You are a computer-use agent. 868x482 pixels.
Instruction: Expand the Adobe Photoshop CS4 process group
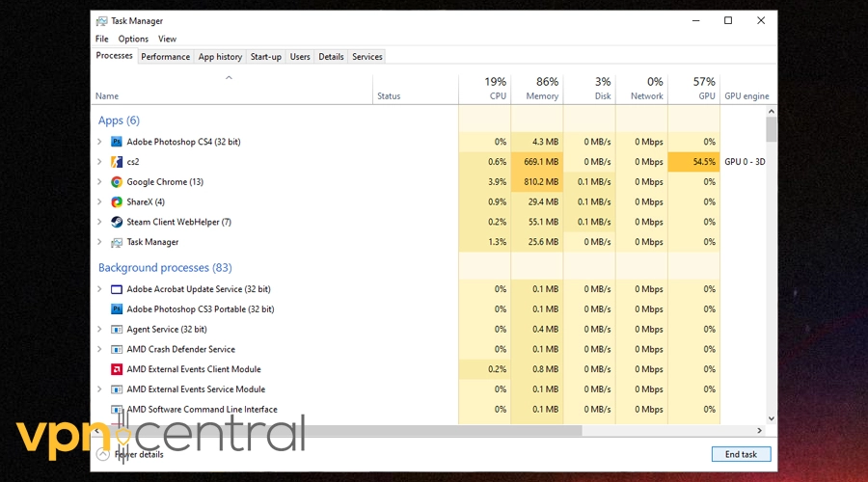tap(99, 142)
